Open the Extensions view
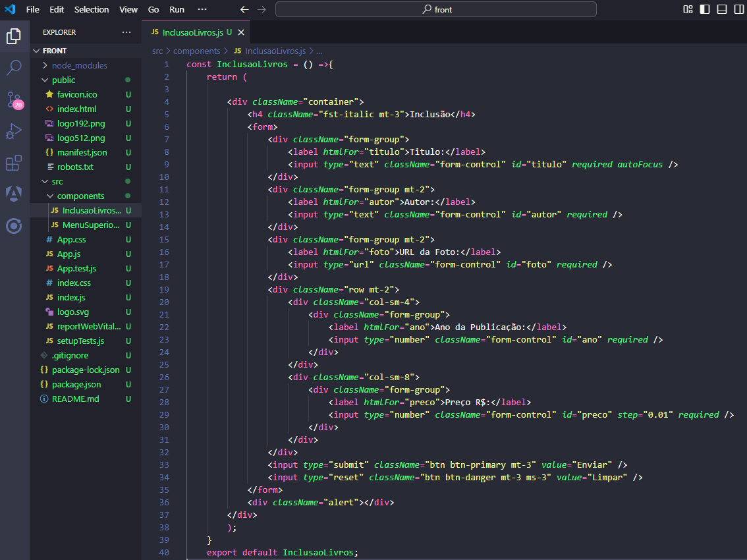 [14, 163]
